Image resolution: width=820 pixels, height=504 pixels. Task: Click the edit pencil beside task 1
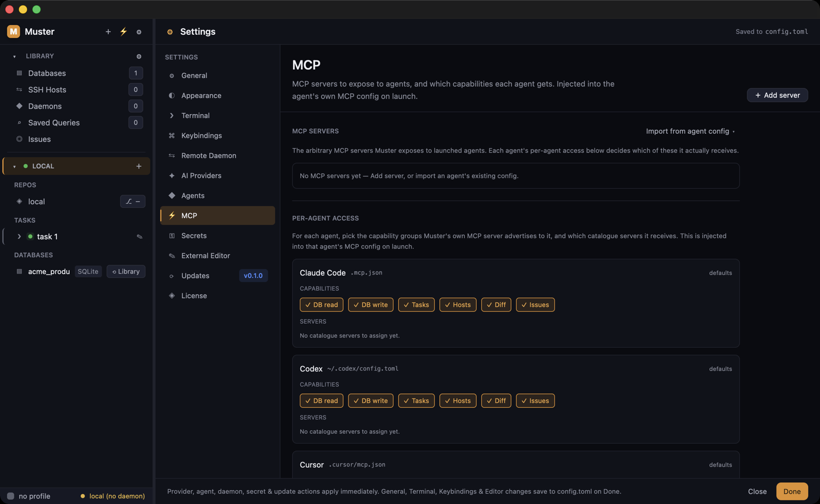(x=139, y=237)
